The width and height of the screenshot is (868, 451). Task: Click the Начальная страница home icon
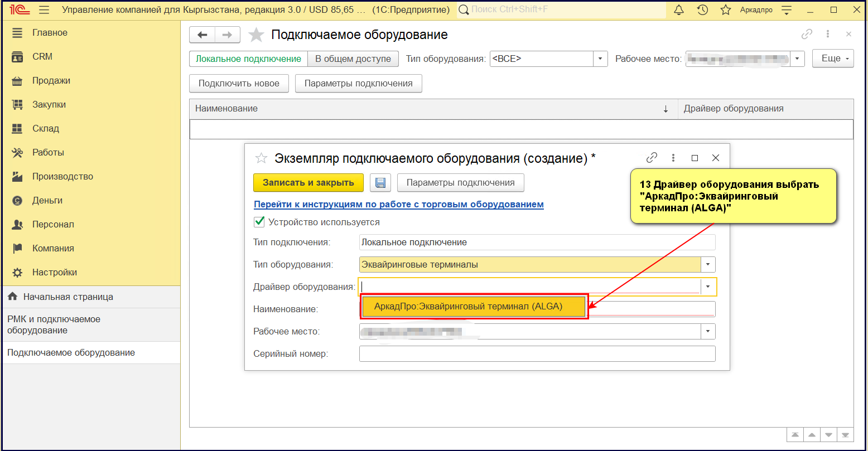tap(12, 297)
